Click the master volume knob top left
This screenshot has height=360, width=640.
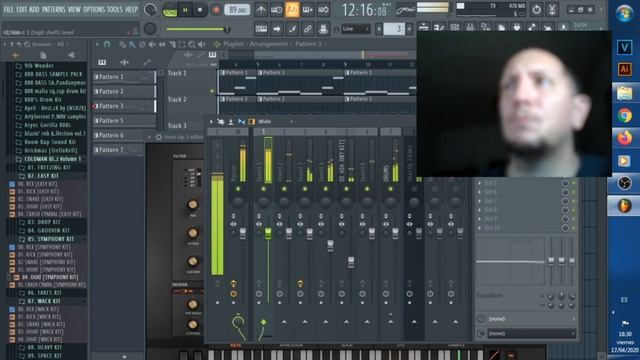pyautogui.click(x=150, y=10)
